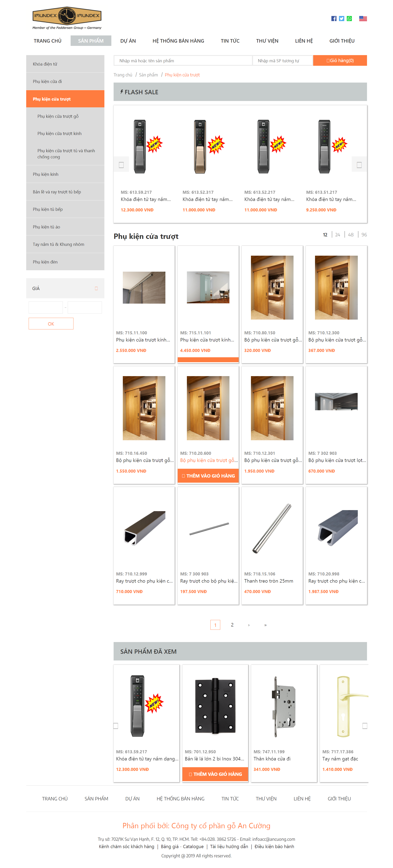Show 96 products per page
The width and height of the screenshot is (393, 868).
click(x=364, y=235)
